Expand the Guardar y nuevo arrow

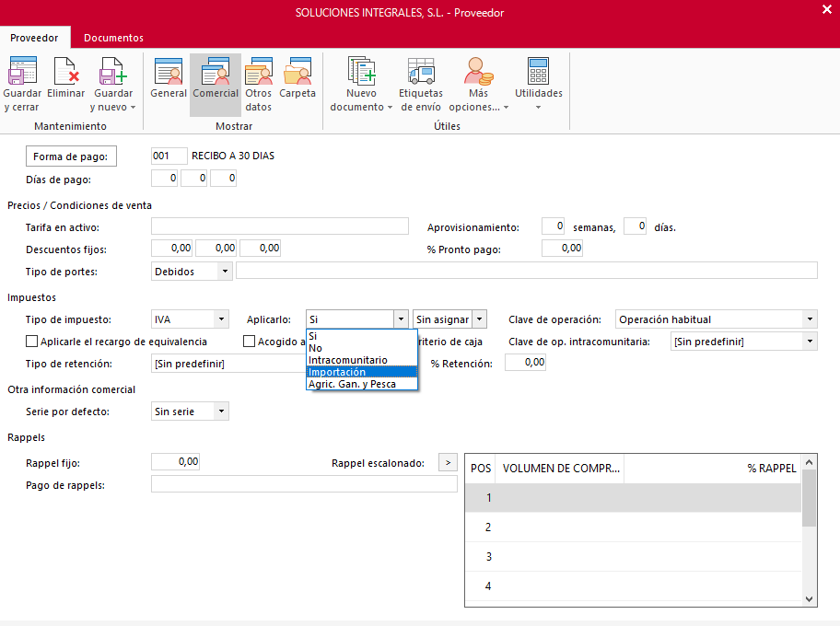pyautogui.click(x=134, y=107)
